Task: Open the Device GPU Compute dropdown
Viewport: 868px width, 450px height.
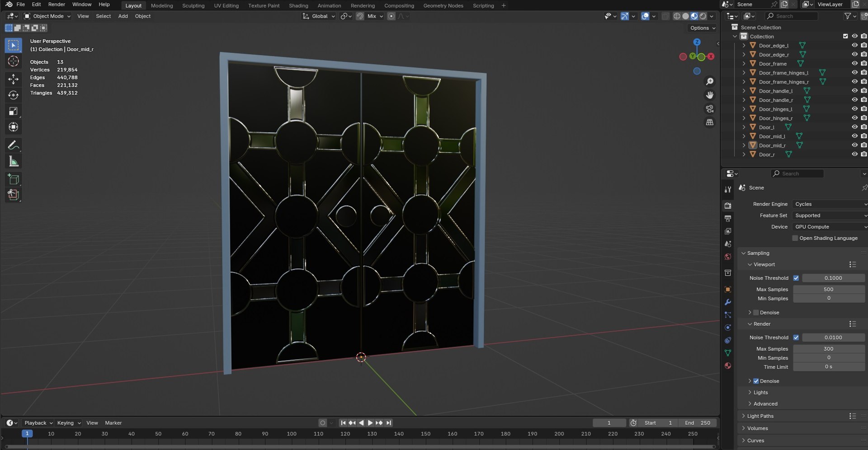Action: click(830, 227)
